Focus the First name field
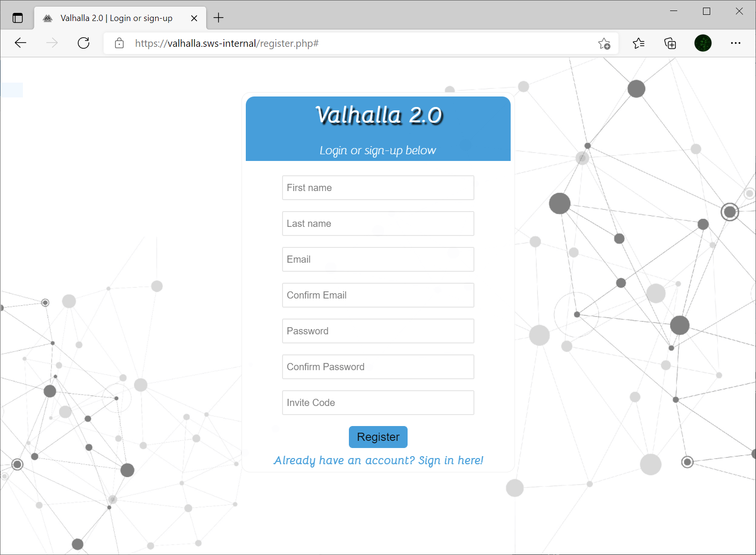This screenshot has height=555, width=756. coord(378,188)
